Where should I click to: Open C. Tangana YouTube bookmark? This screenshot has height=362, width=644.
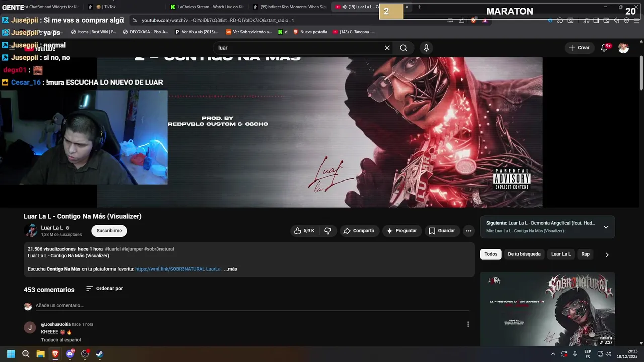353,32
